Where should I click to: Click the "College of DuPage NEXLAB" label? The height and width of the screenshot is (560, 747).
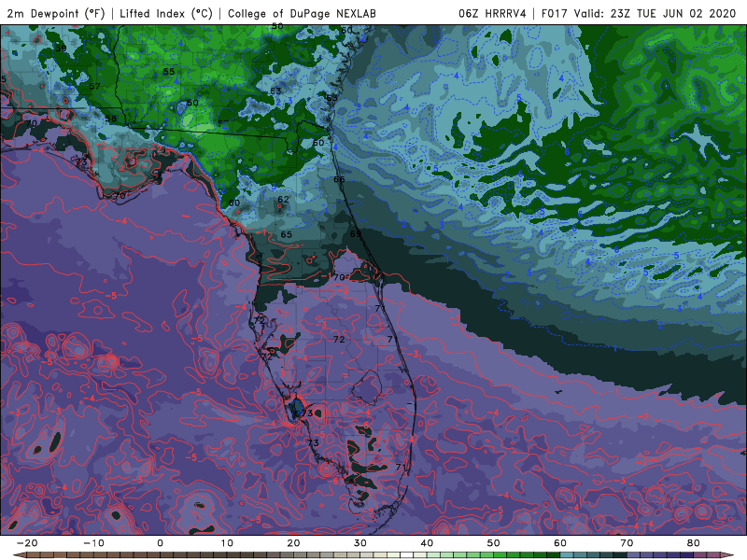(x=302, y=13)
